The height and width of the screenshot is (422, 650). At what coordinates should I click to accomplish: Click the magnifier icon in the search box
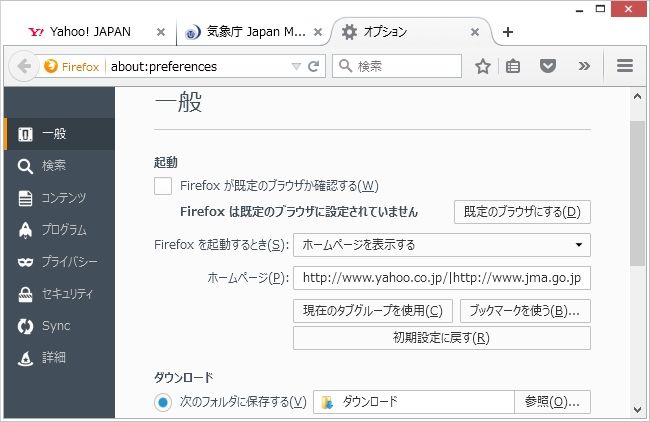tap(346, 65)
